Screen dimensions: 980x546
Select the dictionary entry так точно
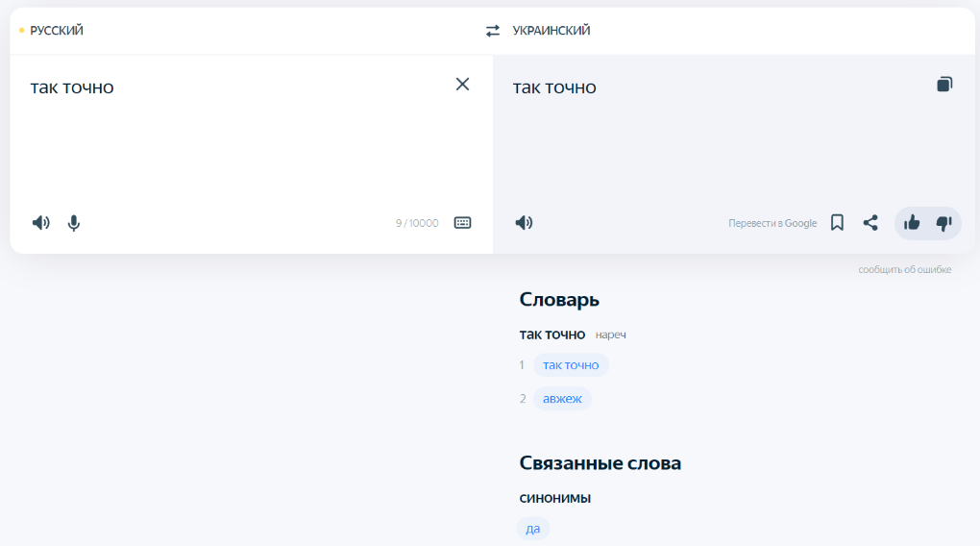571,365
